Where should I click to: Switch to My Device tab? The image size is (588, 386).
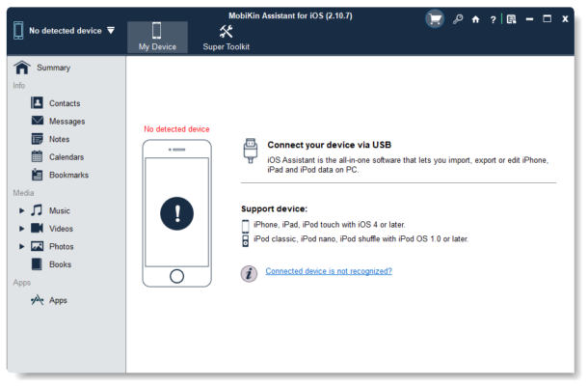(157, 37)
